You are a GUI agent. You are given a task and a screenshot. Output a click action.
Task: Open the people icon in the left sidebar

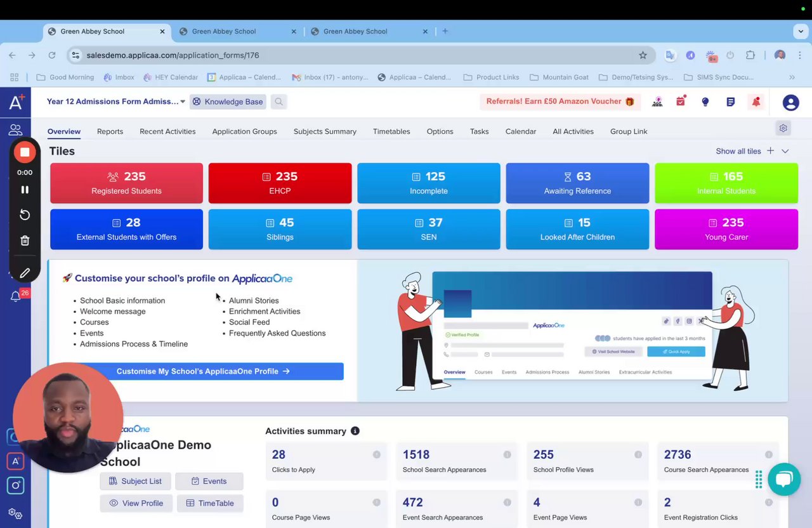(x=16, y=130)
